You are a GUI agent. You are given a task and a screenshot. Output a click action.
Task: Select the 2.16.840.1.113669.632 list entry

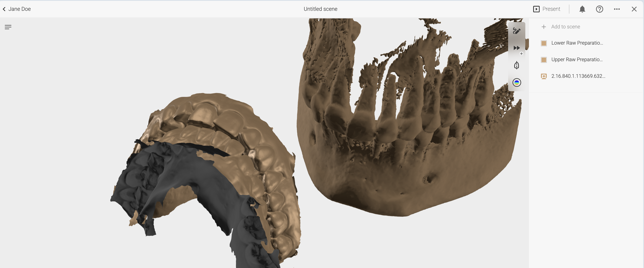tap(578, 76)
